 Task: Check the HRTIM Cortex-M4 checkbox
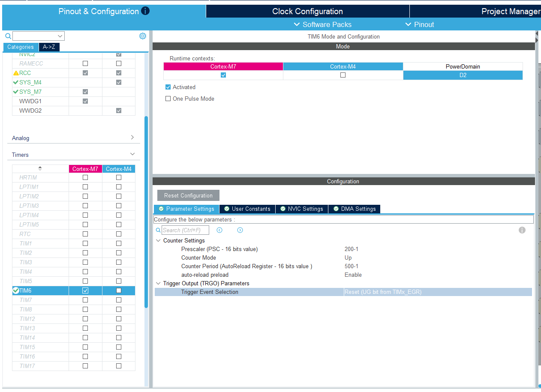(119, 177)
